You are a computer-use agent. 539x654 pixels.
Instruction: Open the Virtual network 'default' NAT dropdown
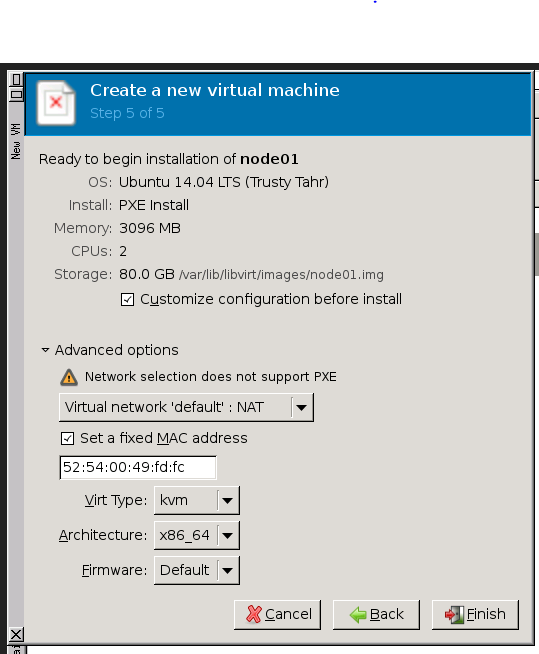pos(186,407)
